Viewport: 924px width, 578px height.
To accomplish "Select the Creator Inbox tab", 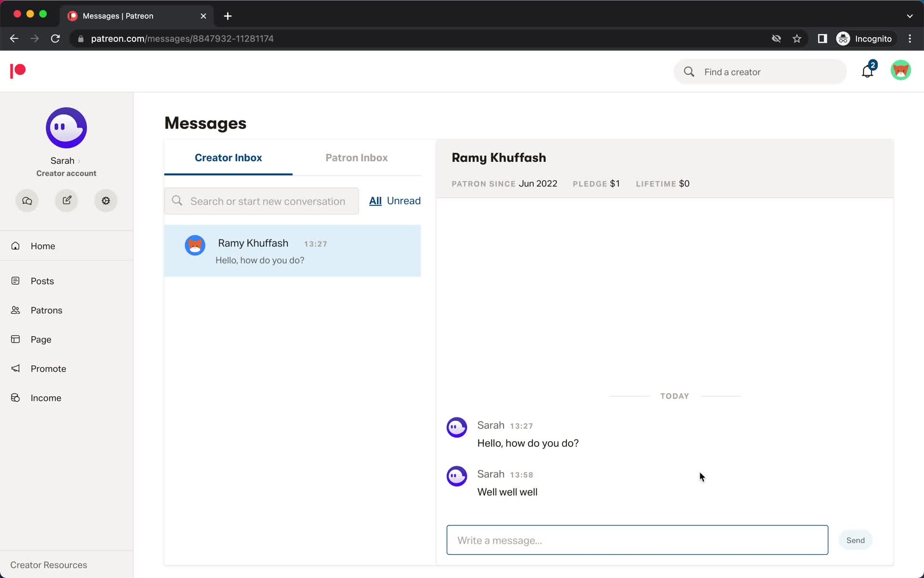I will tap(228, 158).
